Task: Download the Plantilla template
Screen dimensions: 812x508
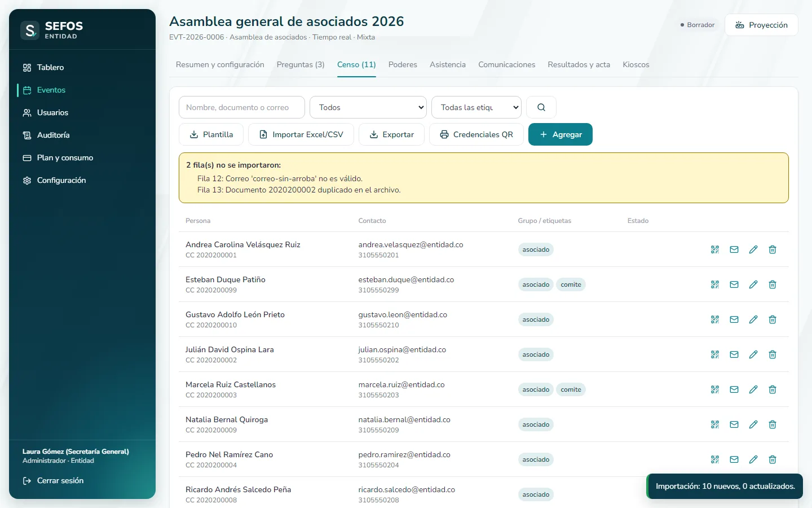Action: [x=211, y=134]
